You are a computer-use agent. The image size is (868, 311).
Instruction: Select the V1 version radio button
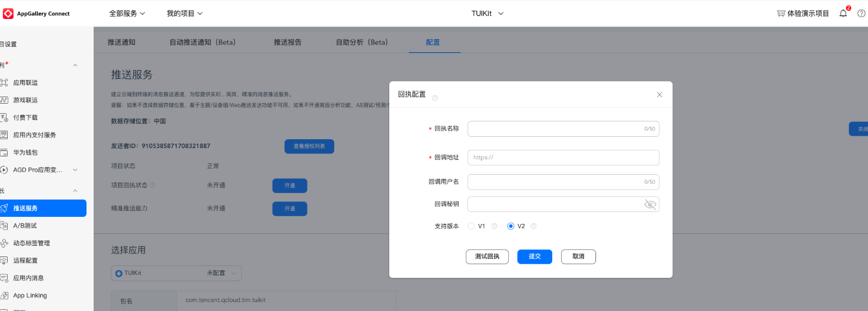coord(472,226)
